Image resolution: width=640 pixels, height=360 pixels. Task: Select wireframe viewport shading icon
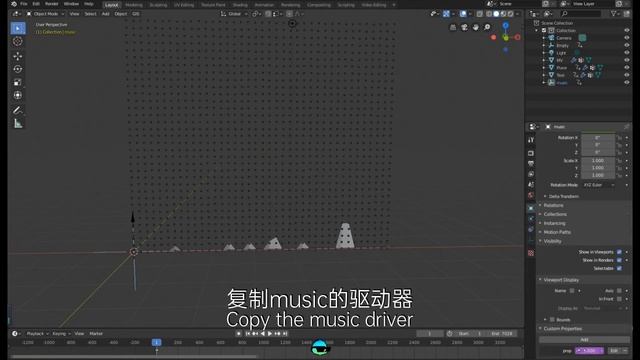pos(489,14)
